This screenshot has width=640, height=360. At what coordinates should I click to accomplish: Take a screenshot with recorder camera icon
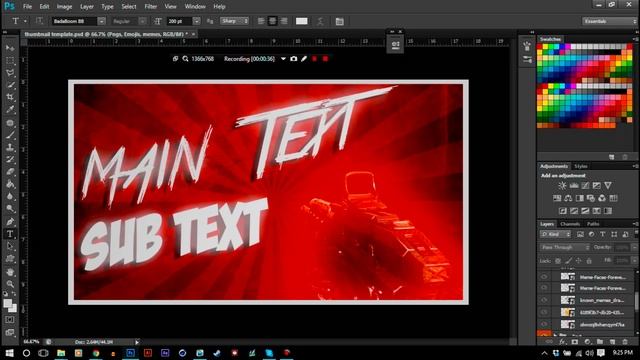click(293, 59)
